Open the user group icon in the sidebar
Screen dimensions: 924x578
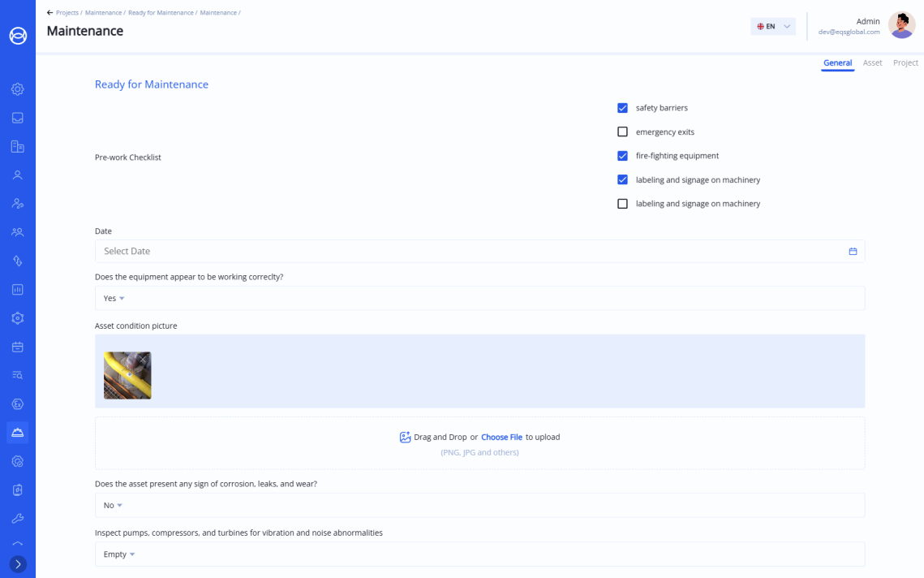point(18,232)
